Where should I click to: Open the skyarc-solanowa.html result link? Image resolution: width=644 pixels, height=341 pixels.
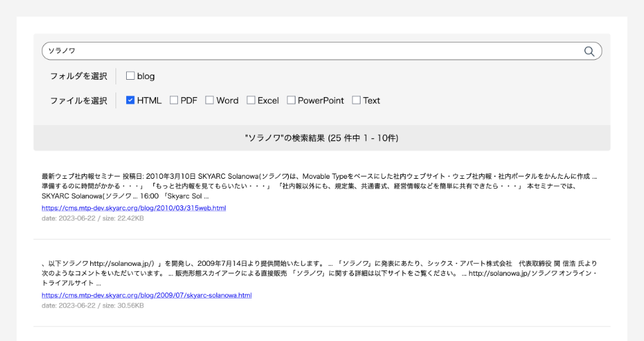click(x=146, y=295)
